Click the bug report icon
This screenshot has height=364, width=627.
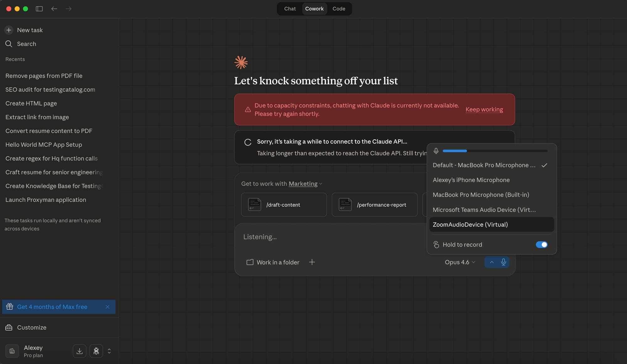96,351
